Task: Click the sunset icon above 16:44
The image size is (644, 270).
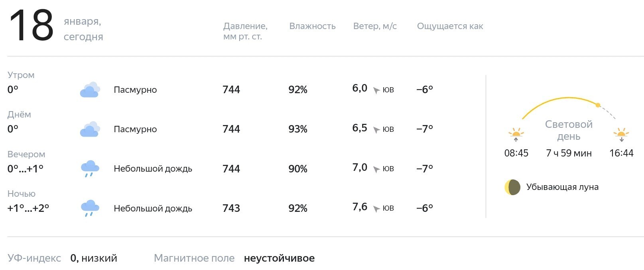Action: [621, 135]
